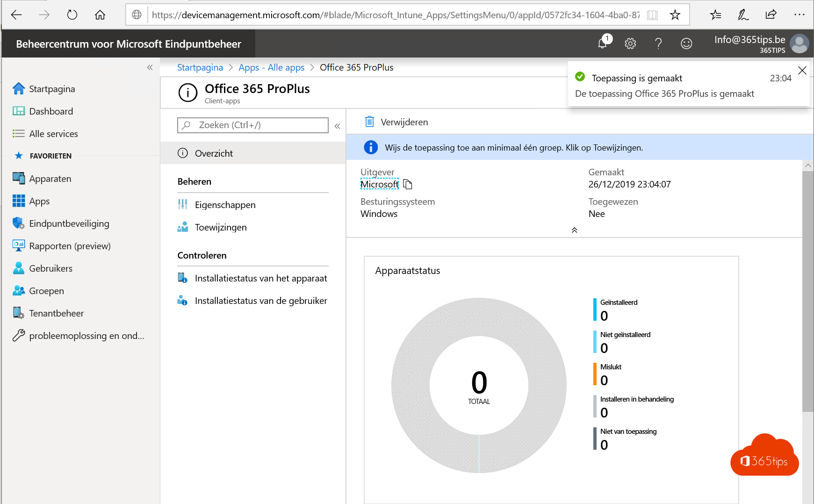The height and width of the screenshot is (504, 814).
Task: Open account avatar for Info@365tips.be
Action: point(800,44)
